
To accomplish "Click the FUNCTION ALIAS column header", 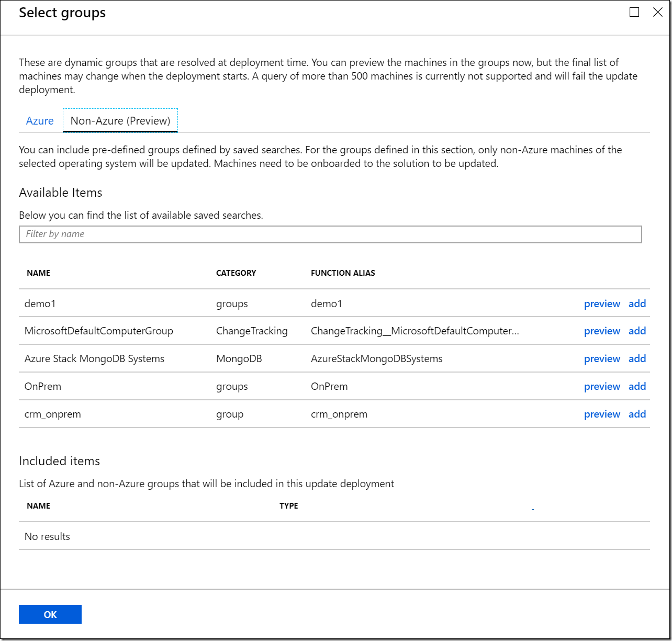I will pos(343,273).
